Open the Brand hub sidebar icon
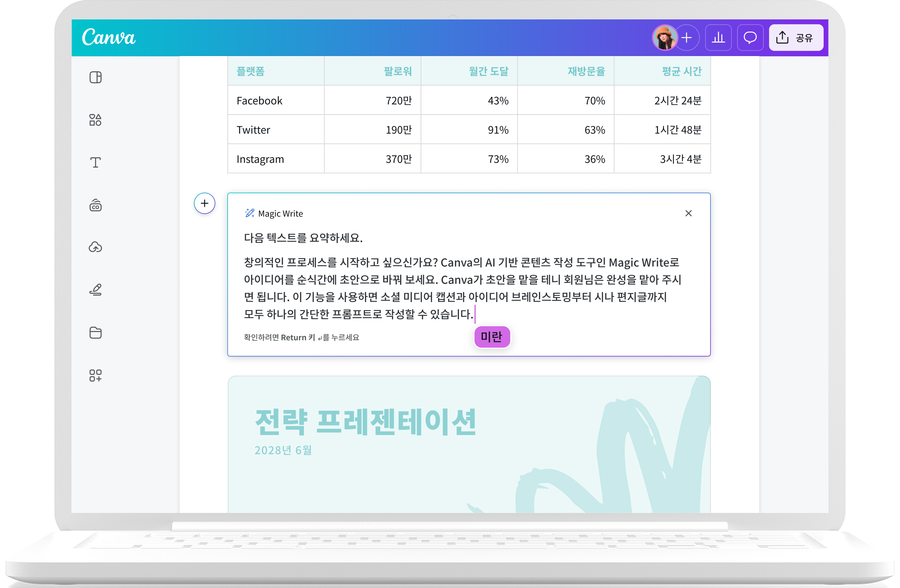900x588 pixels. tap(95, 205)
